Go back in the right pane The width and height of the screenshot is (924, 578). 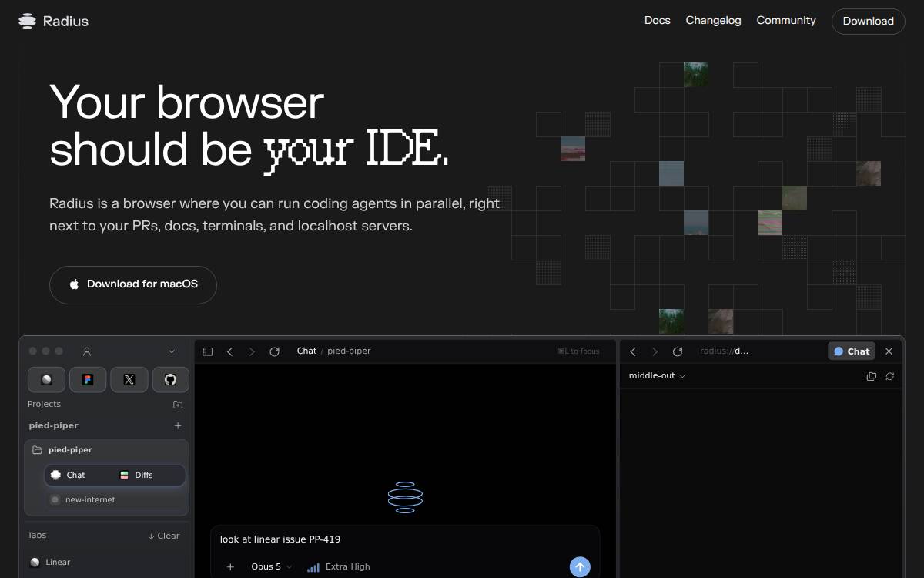pos(633,351)
